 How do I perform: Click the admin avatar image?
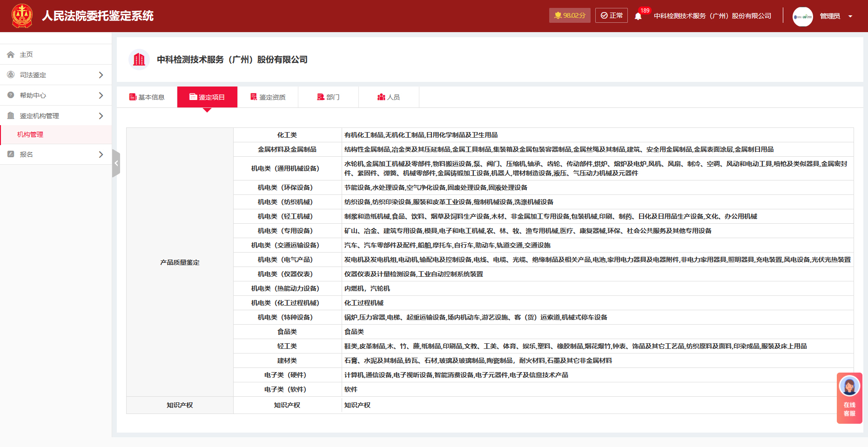(803, 16)
